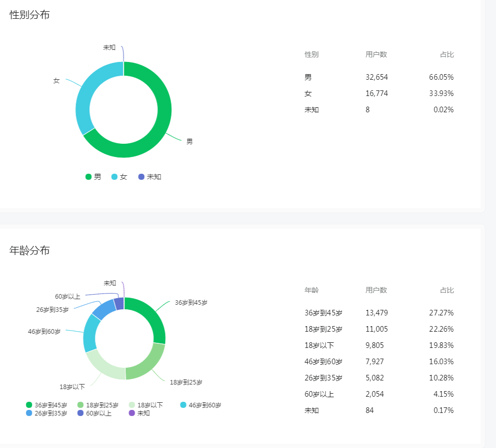Select the 13,479 user count cell in the age table

pyautogui.click(x=377, y=313)
